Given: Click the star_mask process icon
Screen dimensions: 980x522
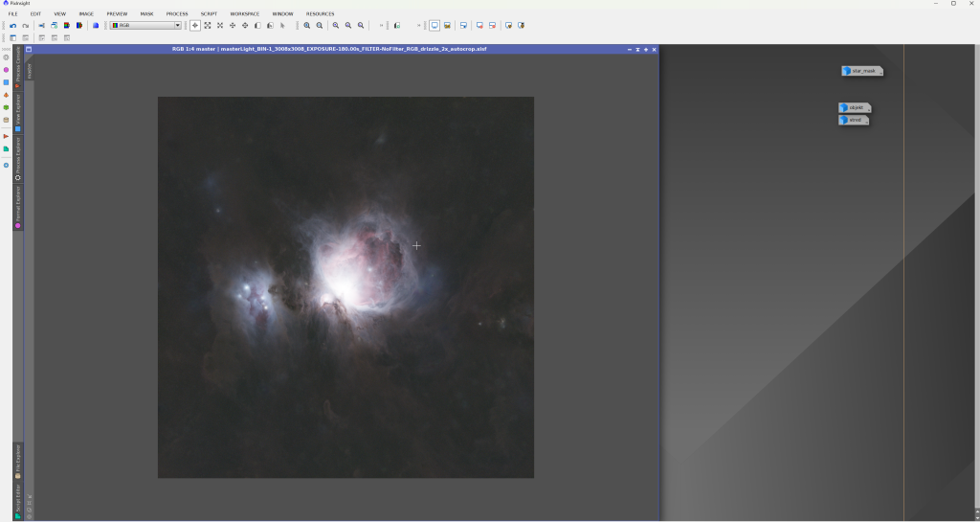Looking at the screenshot, I should pyautogui.click(x=862, y=71).
